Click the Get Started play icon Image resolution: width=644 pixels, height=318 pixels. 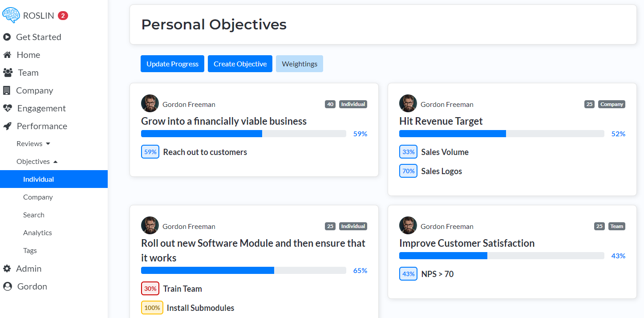(7, 37)
